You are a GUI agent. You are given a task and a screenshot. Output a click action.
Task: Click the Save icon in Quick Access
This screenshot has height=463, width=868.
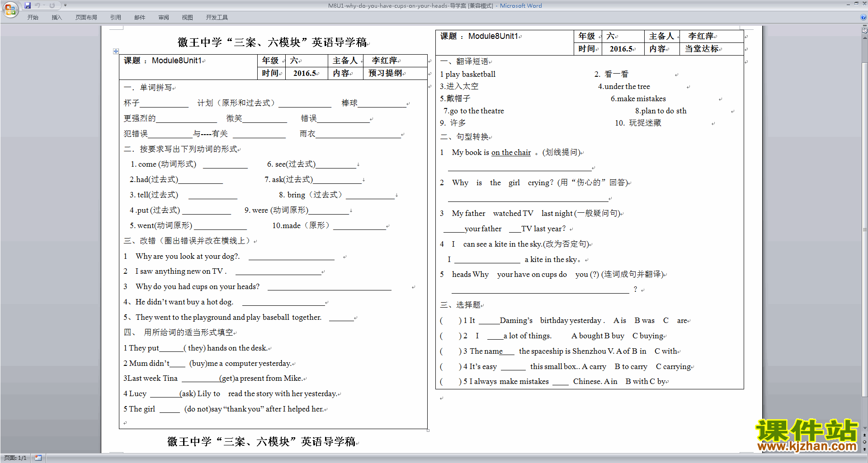[28, 5]
